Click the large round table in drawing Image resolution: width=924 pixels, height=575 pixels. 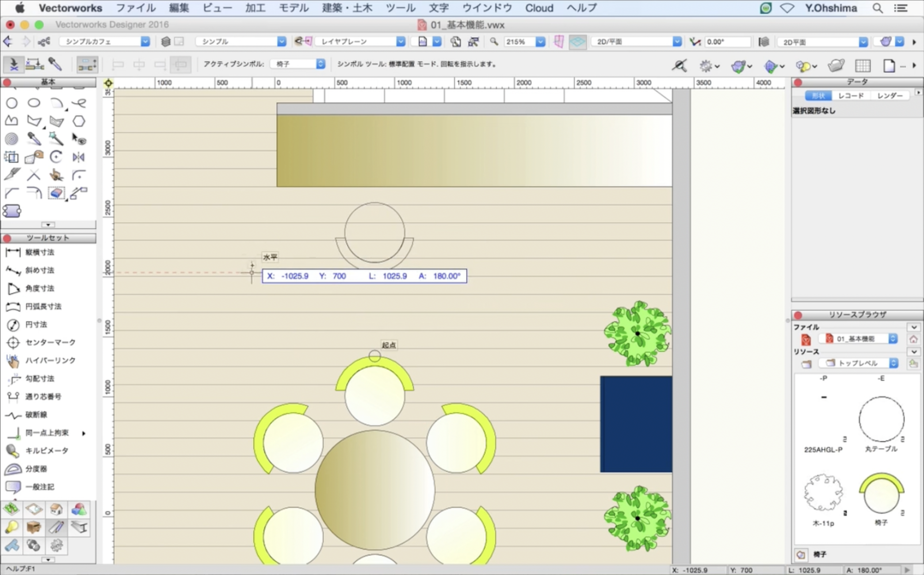coord(374,490)
